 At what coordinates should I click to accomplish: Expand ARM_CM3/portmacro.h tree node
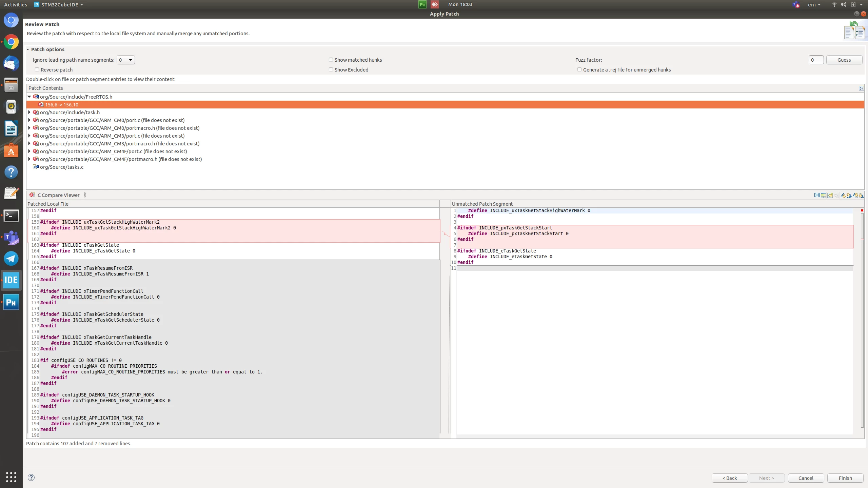29,143
